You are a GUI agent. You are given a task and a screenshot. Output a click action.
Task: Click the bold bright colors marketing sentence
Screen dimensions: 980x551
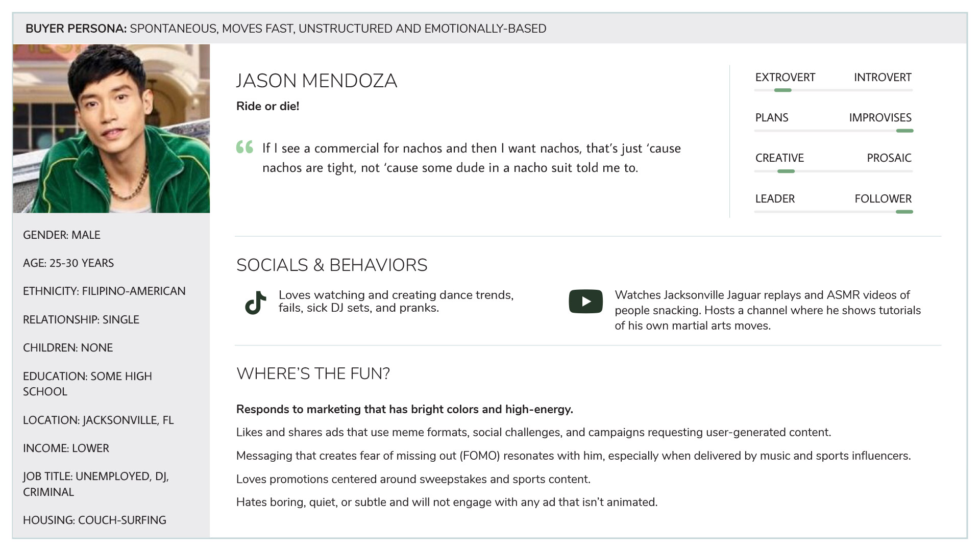coord(404,409)
